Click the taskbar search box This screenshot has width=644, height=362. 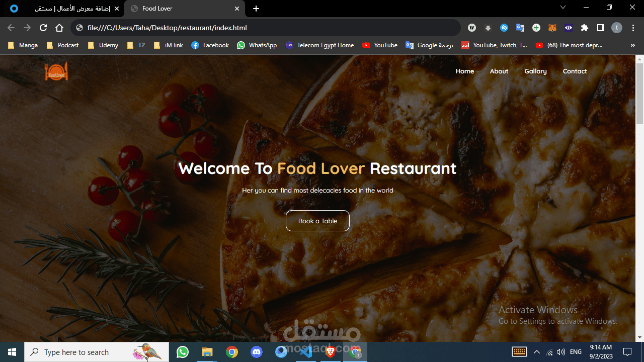point(97,352)
